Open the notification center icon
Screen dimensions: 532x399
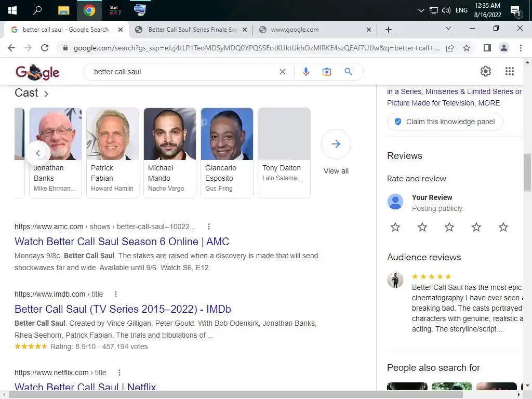(x=516, y=11)
